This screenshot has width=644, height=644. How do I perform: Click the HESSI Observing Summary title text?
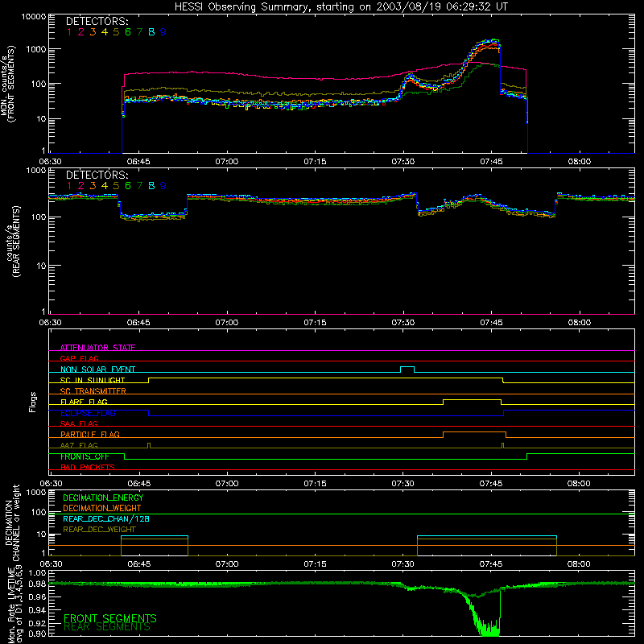(x=341, y=7)
